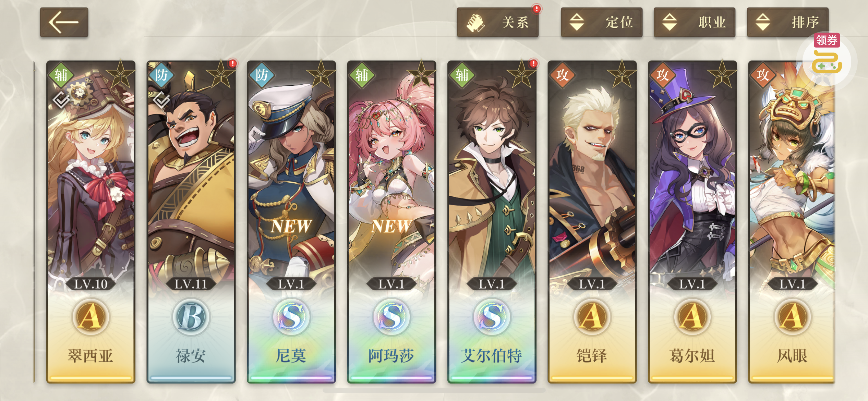The width and height of the screenshot is (868, 401).
Task: Open the 排序 sort dropdown
Action: coord(787,22)
